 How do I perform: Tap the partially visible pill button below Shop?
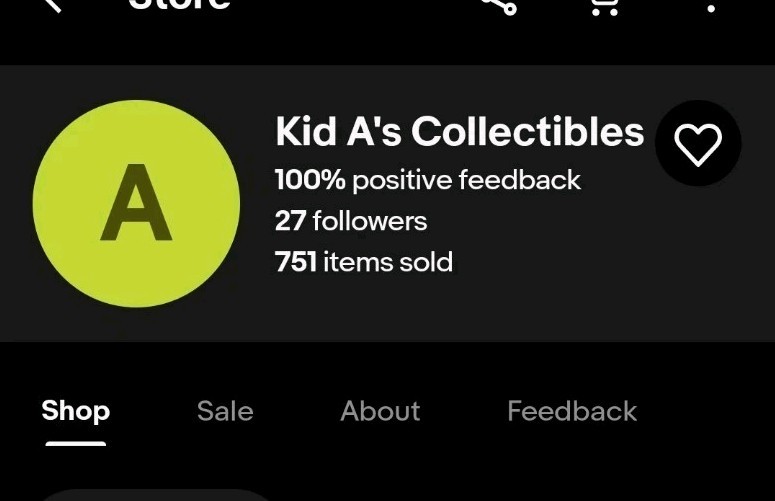(x=155, y=494)
